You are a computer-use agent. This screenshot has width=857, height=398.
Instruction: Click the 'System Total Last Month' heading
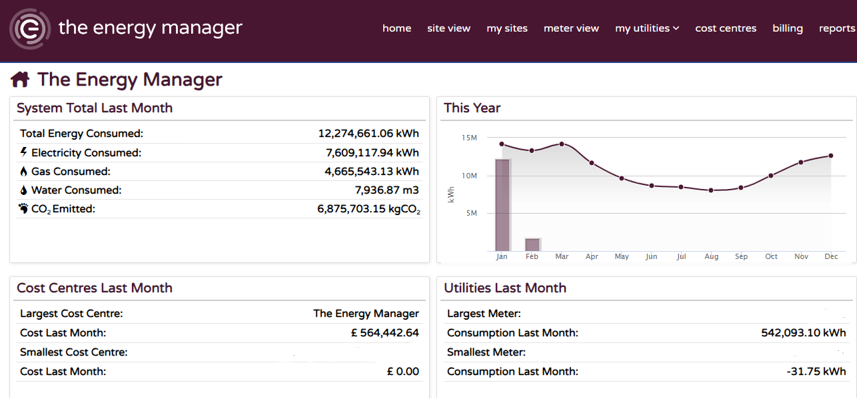[95, 108]
